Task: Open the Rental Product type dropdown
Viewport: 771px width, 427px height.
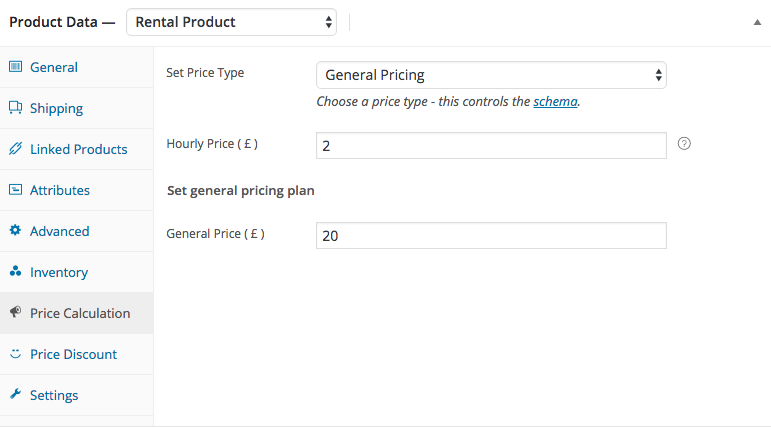Action: 231,21
